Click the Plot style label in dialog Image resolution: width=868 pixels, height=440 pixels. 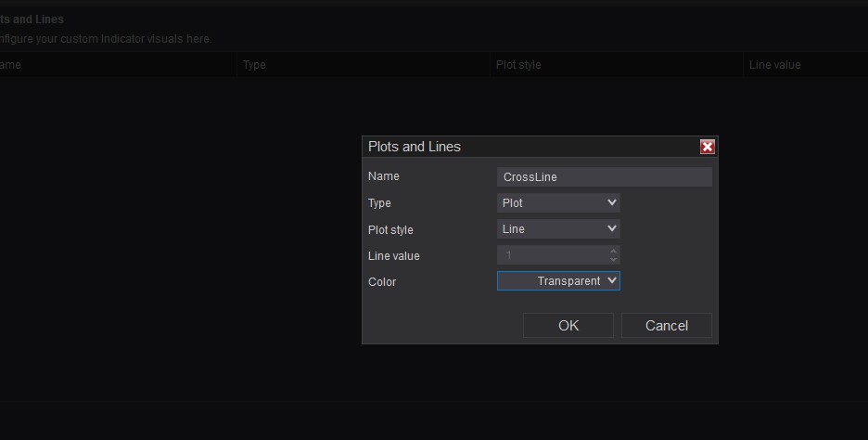tap(390, 229)
